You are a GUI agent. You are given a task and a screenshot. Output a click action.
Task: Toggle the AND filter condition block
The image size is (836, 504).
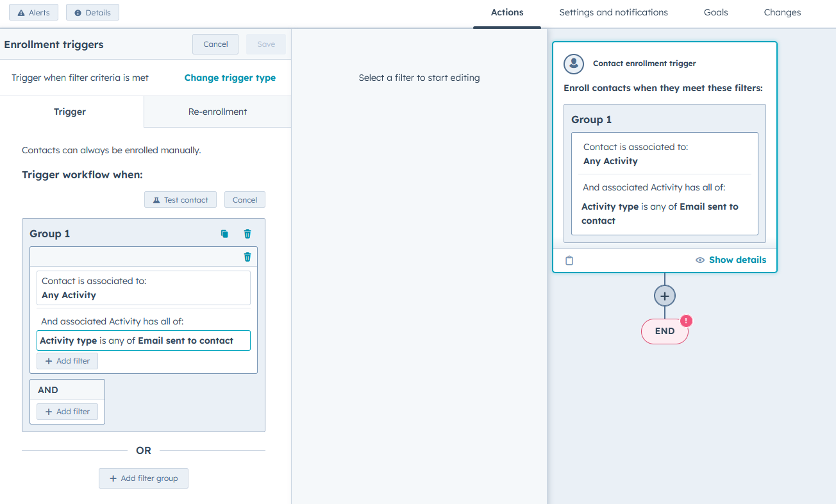click(67, 389)
